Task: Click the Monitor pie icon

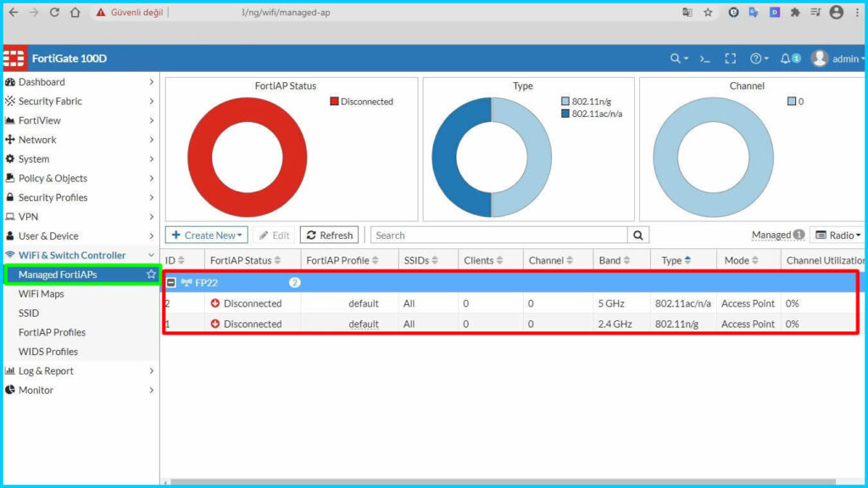Action: coord(10,390)
